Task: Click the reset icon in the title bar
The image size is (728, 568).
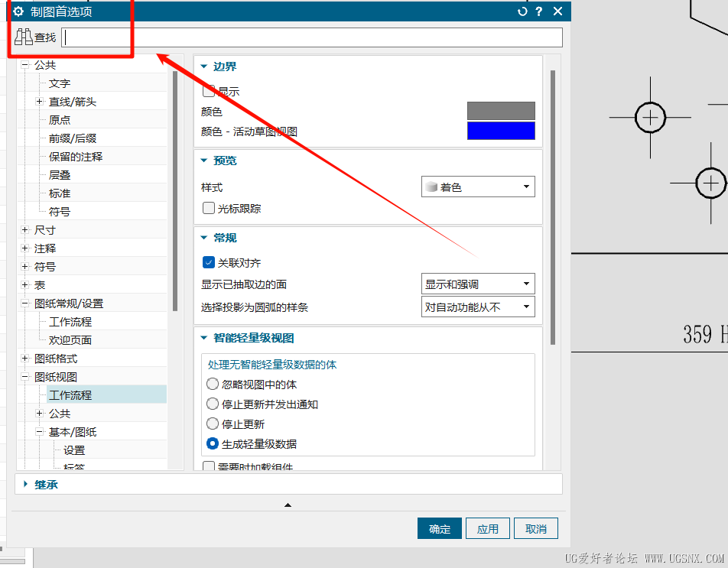Action: pyautogui.click(x=522, y=11)
